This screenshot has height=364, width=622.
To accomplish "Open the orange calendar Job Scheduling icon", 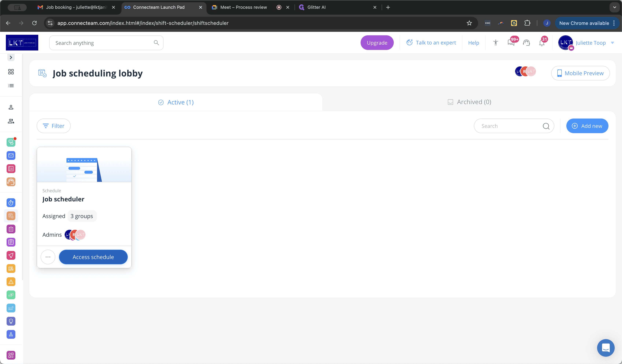I will point(11,216).
